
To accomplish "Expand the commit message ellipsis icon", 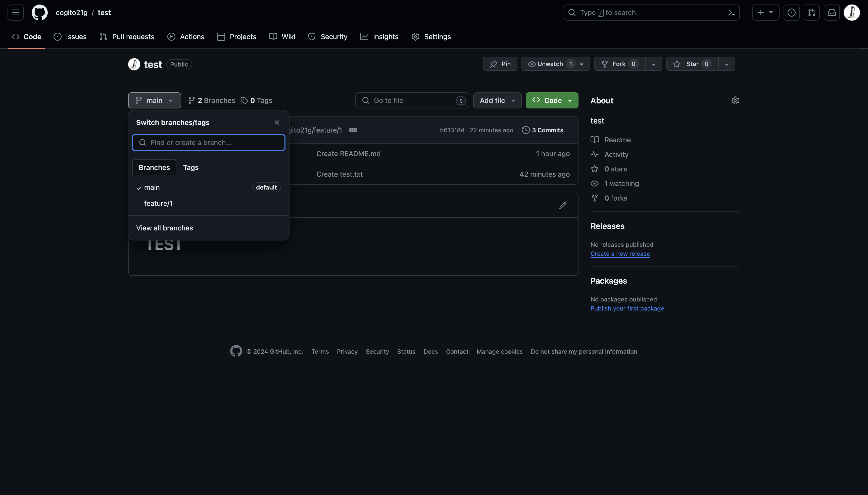I will (353, 130).
